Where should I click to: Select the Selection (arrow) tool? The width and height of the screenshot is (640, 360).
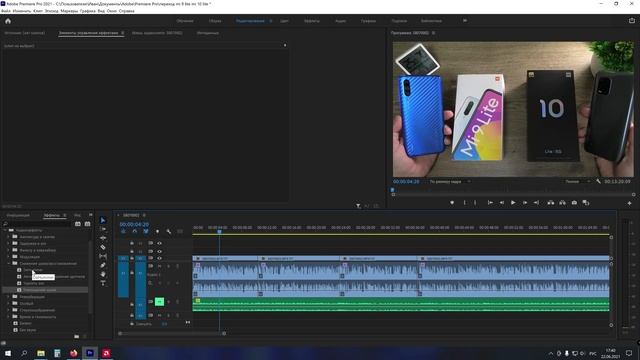pos(103,220)
